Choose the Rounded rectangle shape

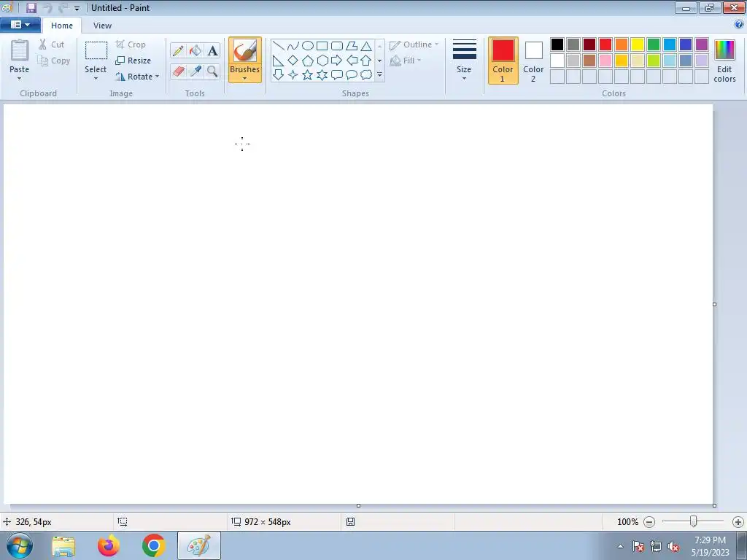pos(337,46)
